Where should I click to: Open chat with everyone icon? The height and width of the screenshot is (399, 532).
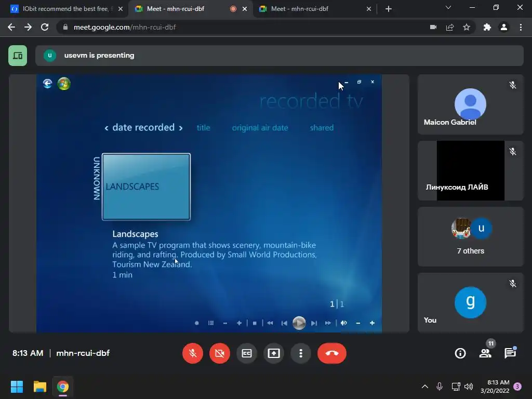pos(510,353)
